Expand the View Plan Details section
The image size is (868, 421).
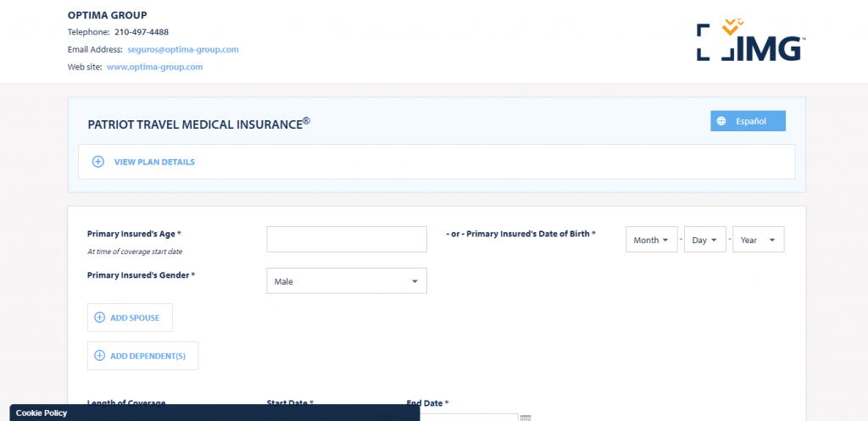(154, 162)
